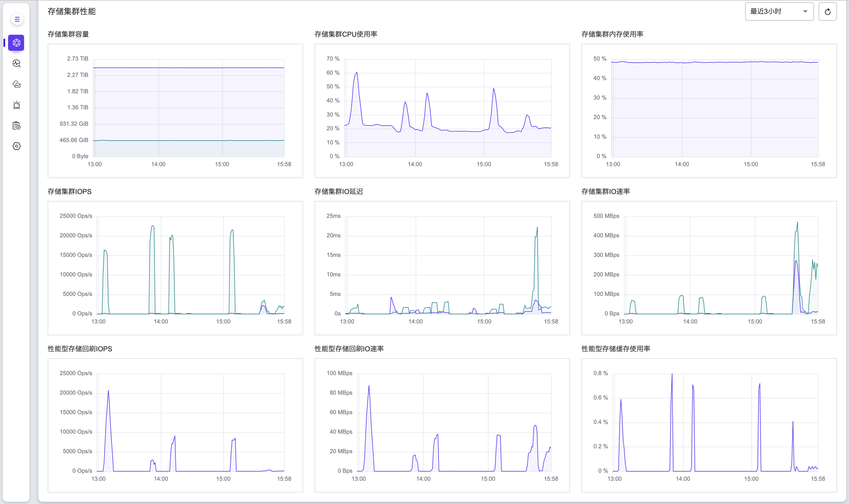The height and width of the screenshot is (504, 849).
Task: Refresh the storage cluster performance charts
Action: 827,11
